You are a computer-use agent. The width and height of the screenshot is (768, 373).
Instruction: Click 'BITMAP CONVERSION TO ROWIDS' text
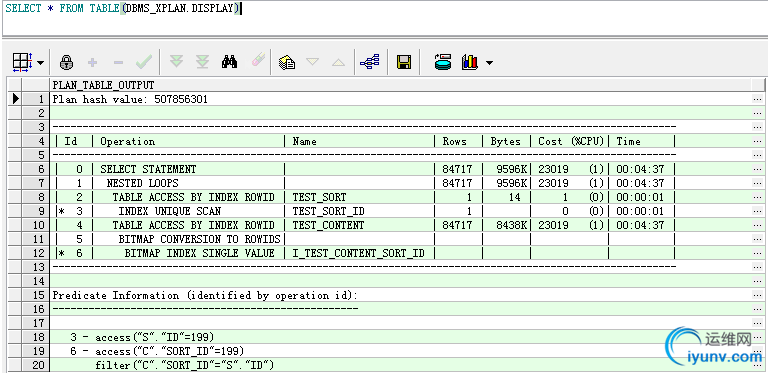pyautogui.click(x=199, y=239)
